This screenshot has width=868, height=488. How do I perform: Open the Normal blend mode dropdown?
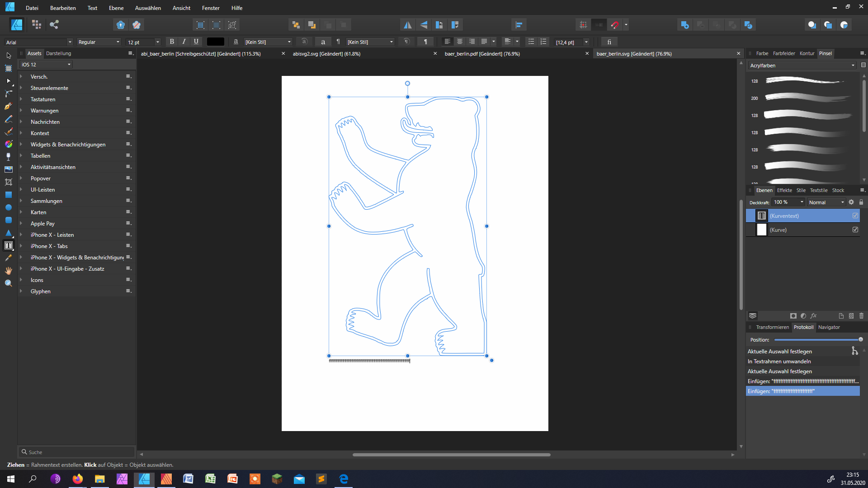(x=826, y=202)
